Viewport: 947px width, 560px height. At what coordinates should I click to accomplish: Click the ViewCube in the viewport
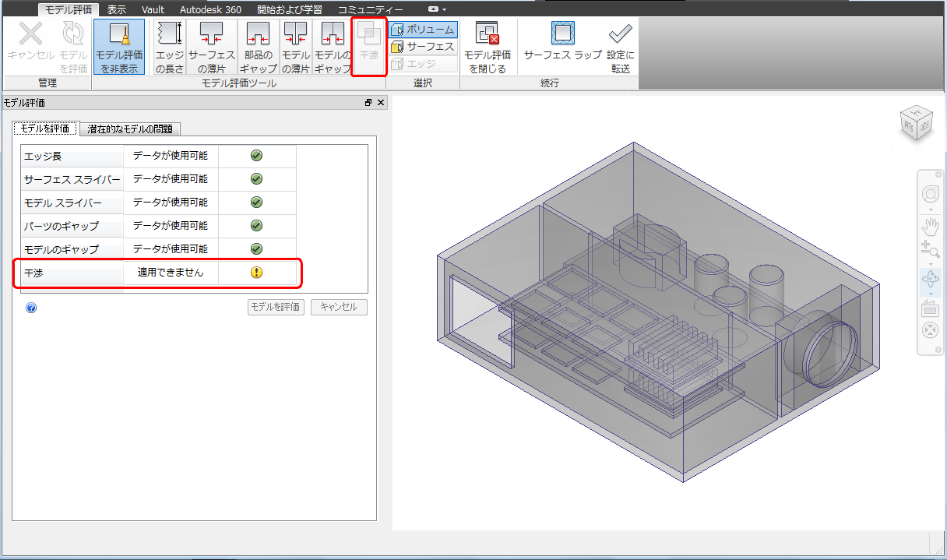(916, 122)
